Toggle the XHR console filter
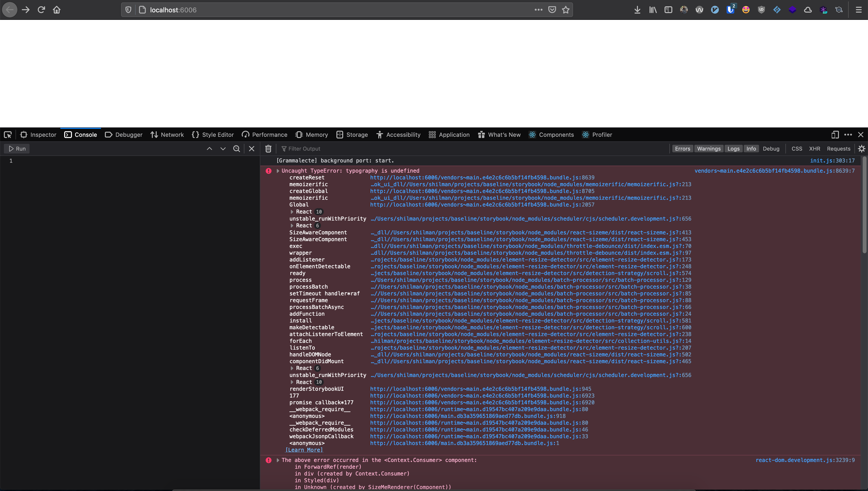This screenshot has height=491, width=868. [815, 149]
